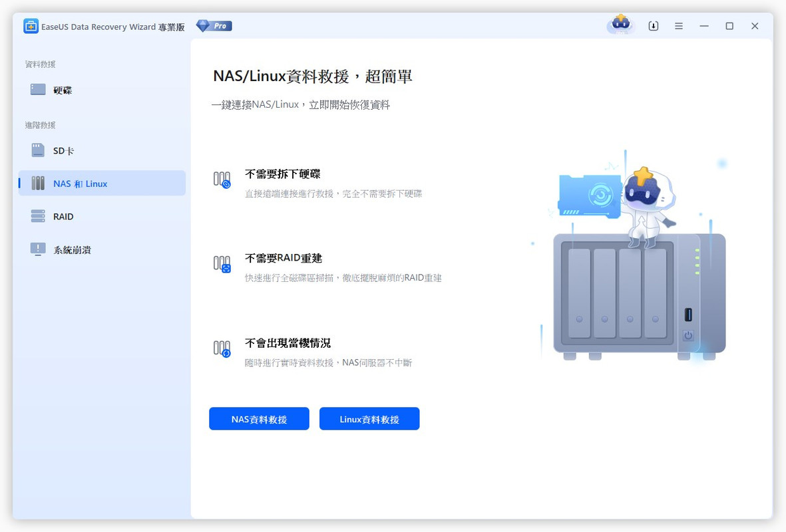
Task: Click the Pro diamond badge
Action: pyautogui.click(x=214, y=25)
